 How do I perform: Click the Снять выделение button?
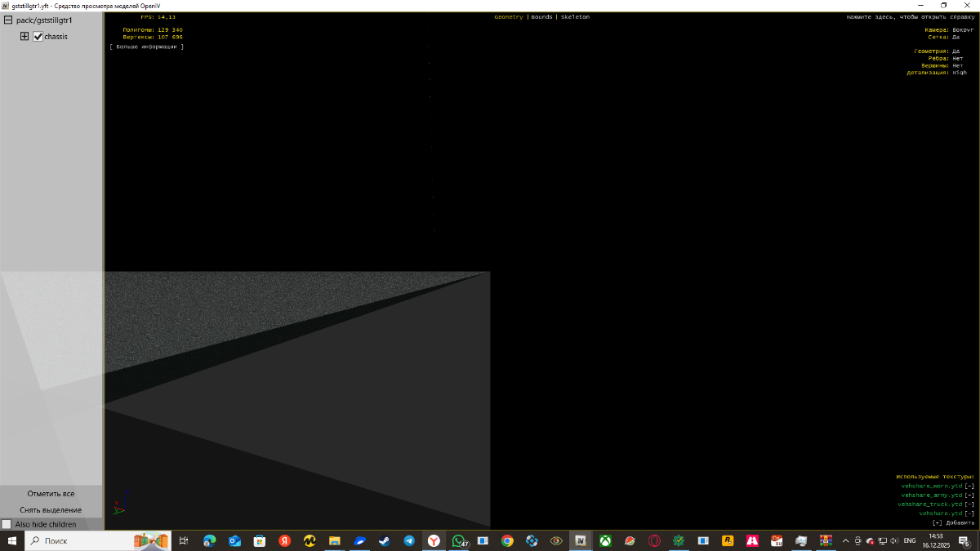51,510
